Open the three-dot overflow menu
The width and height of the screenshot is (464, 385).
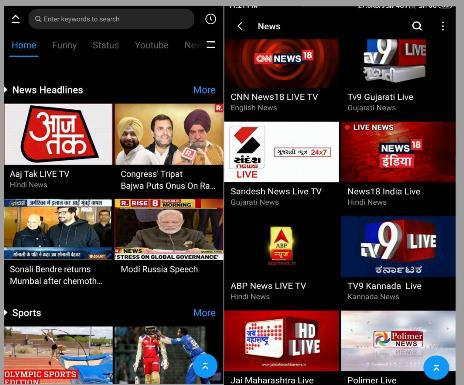443,26
